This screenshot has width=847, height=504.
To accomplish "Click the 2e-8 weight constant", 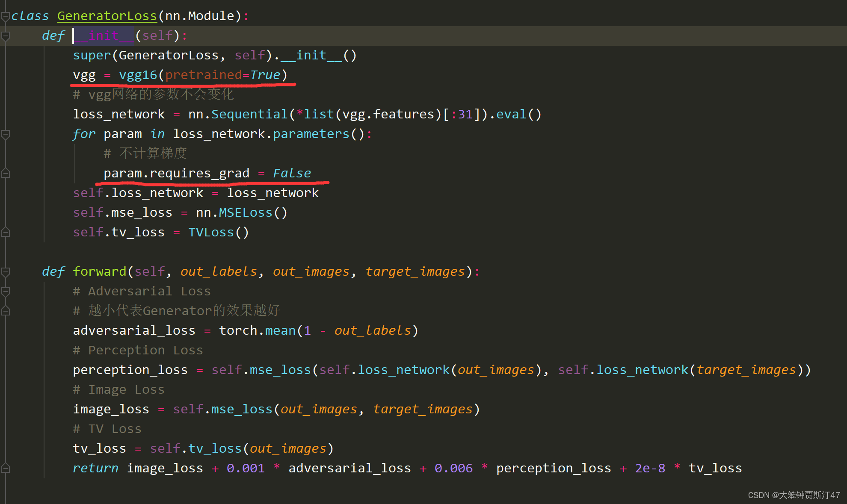I will pos(650,469).
